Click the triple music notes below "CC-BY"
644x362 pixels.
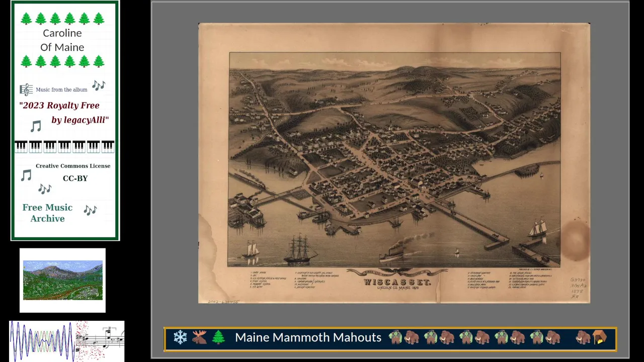[x=45, y=189]
